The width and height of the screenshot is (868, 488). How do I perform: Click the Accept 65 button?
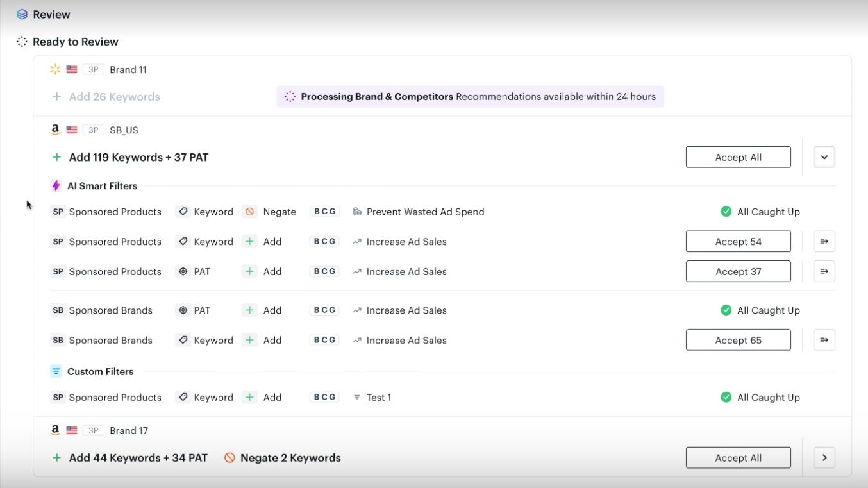coord(739,340)
